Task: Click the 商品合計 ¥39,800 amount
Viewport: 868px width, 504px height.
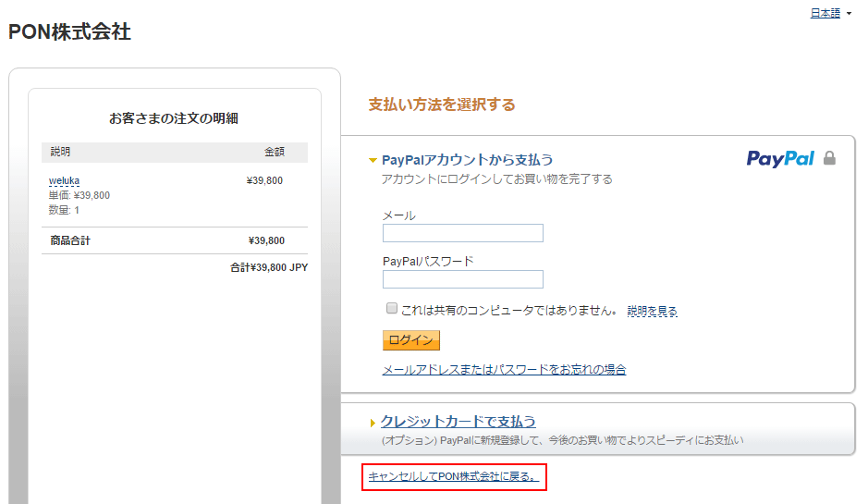Action: coord(266,240)
